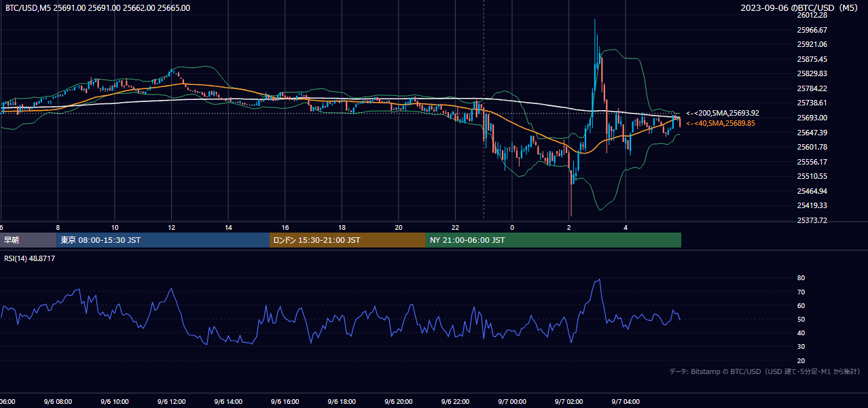Click RSI scale level 60
Viewport: 868px width, 408px height.
tap(801, 305)
